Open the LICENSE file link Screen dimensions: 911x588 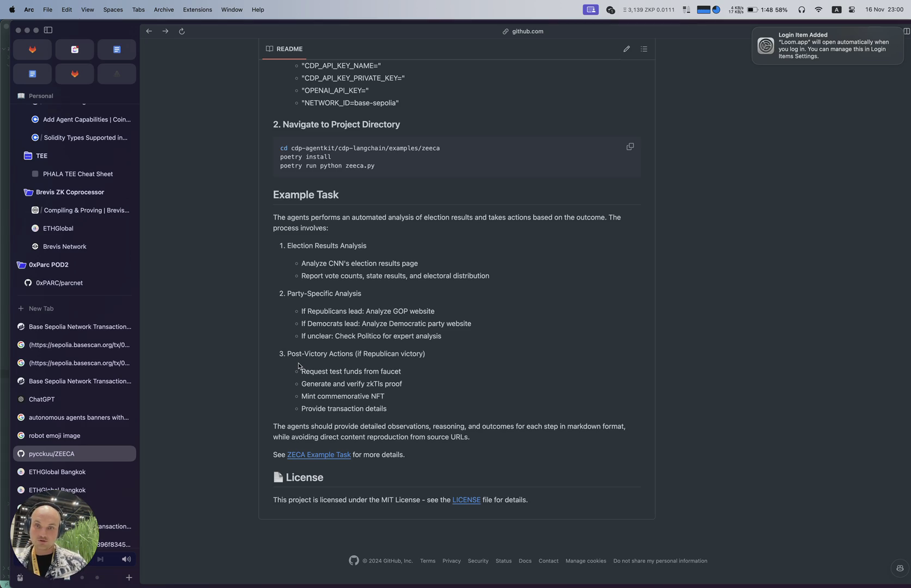[466, 500]
